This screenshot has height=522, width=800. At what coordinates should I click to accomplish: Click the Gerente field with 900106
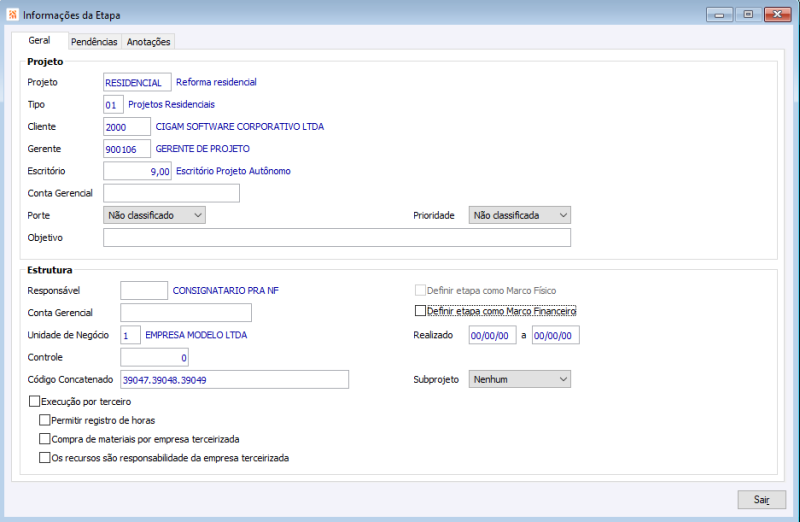127,149
